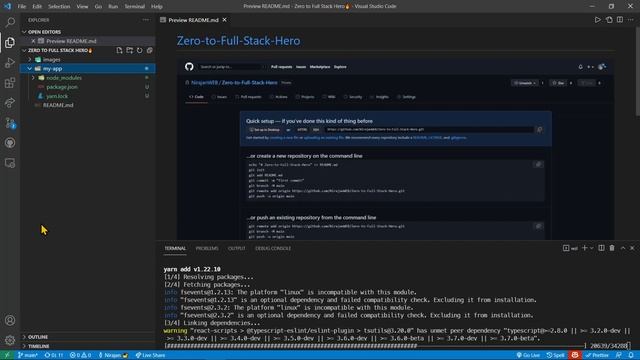This screenshot has width=640, height=360.
Task: Open the Terminal menu
Action: coord(134,6)
